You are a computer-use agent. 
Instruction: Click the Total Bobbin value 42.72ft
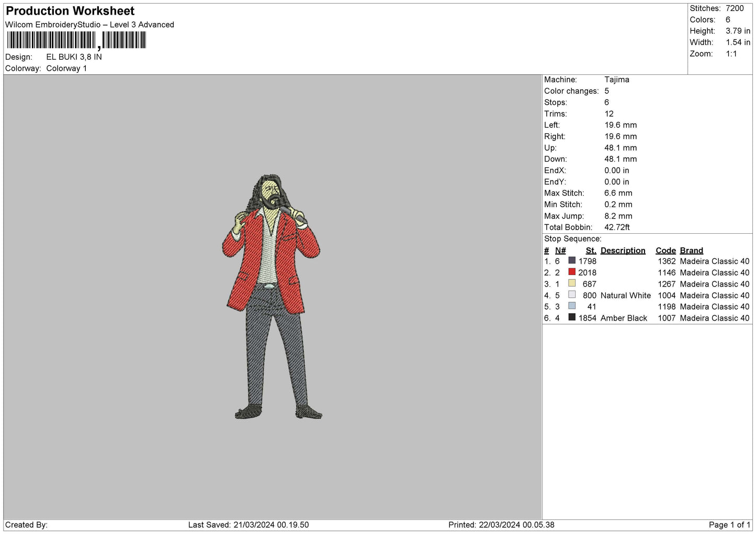coord(617,228)
